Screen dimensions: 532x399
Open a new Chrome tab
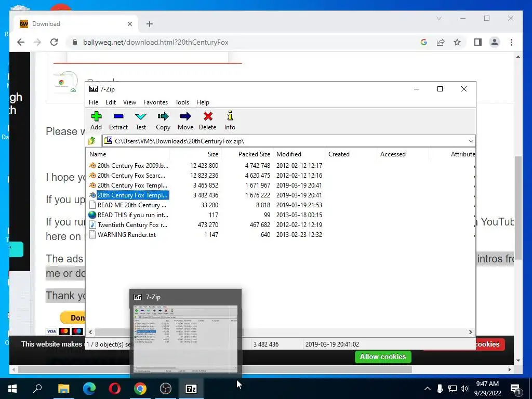(150, 24)
